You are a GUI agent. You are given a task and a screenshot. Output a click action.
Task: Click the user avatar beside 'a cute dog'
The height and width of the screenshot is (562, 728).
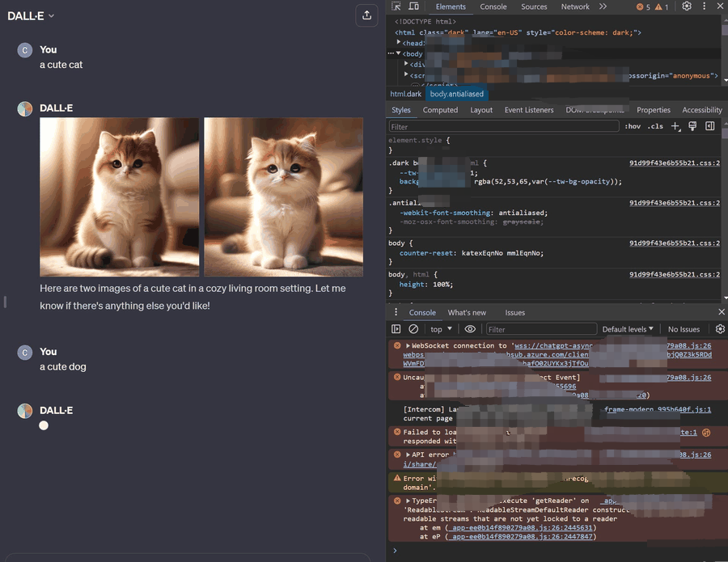coord(24,353)
